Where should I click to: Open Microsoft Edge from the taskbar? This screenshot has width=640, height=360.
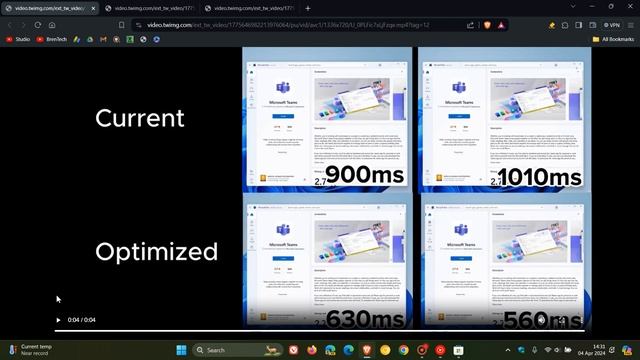click(x=349, y=350)
